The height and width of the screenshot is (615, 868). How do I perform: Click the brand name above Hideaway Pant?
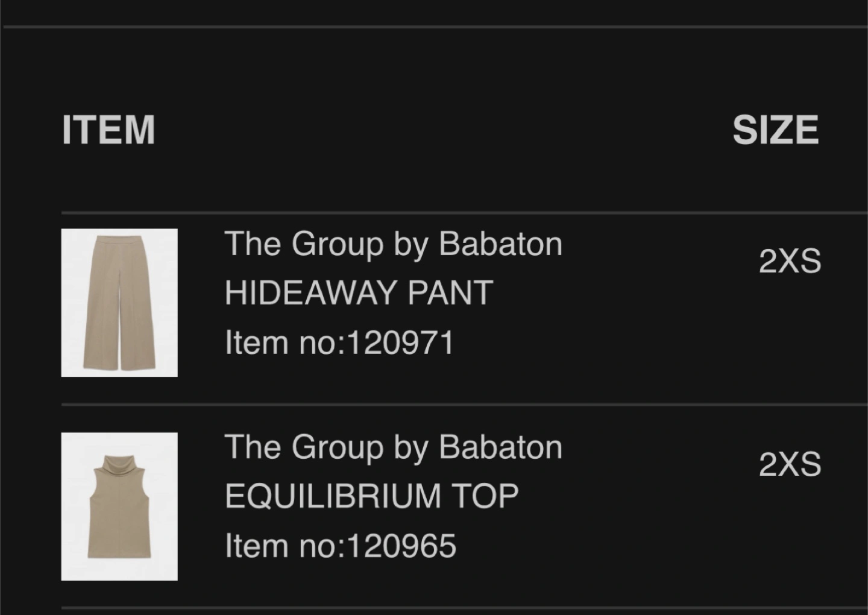(393, 244)
